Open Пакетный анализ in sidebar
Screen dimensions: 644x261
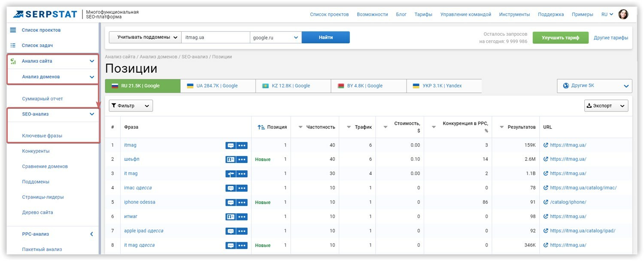click(x=42, y=249)
